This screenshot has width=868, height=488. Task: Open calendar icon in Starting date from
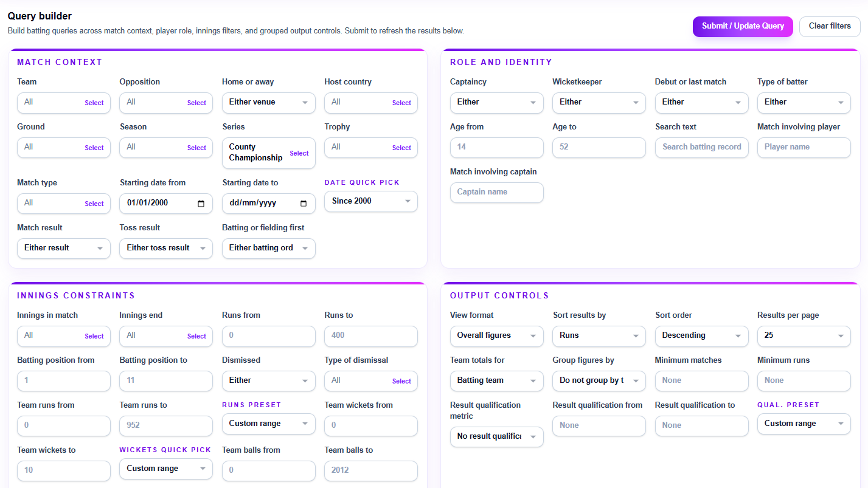pos(201,204)
